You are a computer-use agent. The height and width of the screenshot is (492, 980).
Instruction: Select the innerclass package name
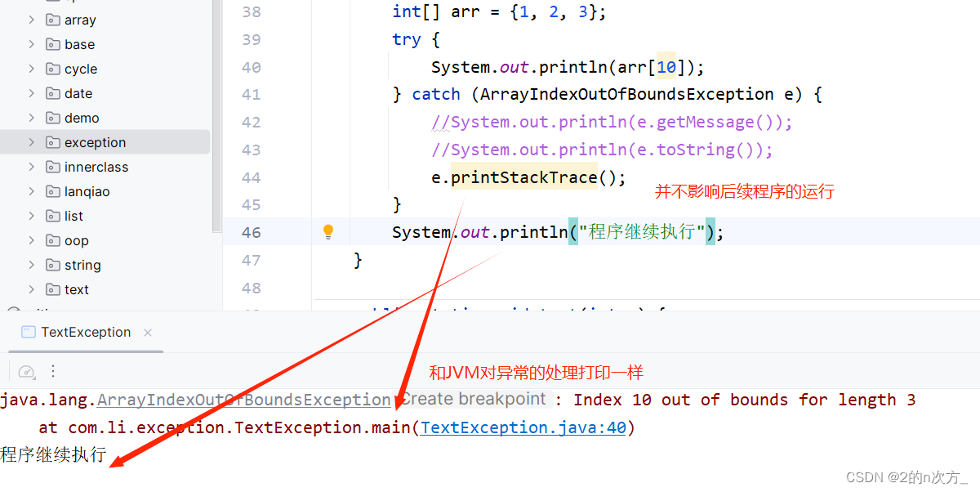(96, 167)
